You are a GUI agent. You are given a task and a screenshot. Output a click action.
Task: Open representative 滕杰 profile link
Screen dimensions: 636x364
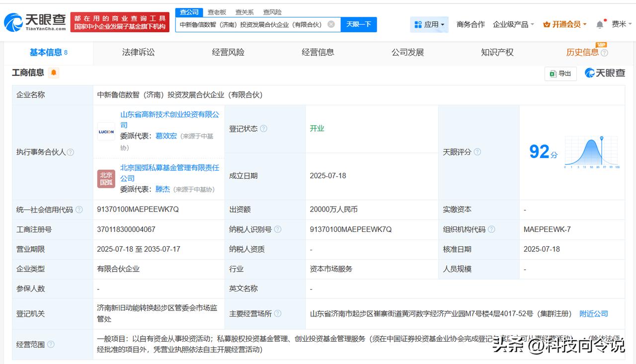tap(162, 189)
